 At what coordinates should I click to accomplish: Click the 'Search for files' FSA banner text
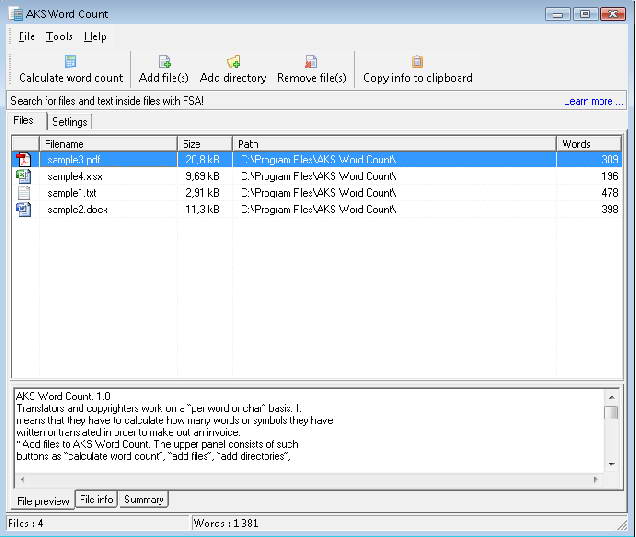pos(107,101)
